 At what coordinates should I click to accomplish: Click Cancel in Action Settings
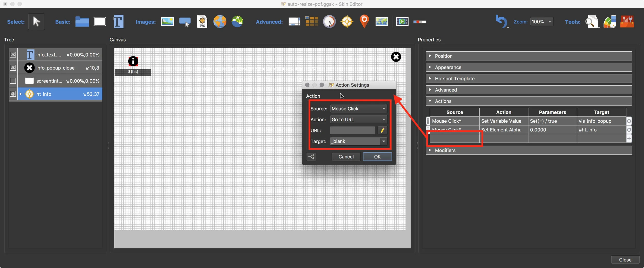[x=346, y=157]
